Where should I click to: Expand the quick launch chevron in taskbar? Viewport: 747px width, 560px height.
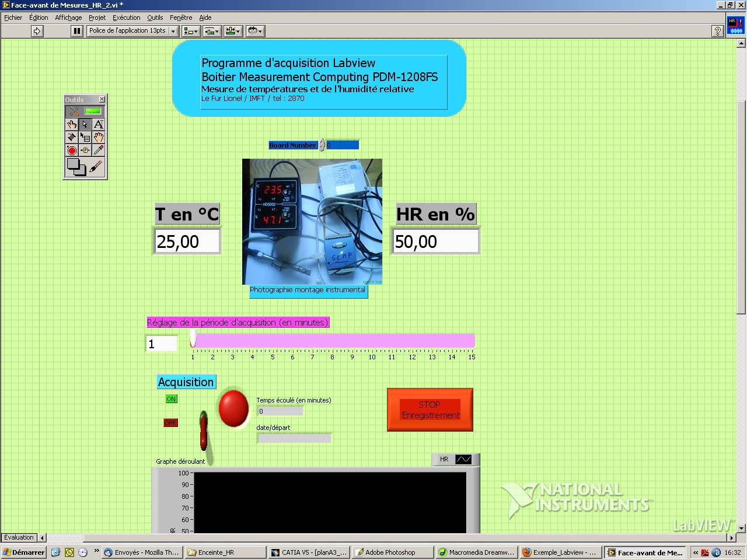96,551
